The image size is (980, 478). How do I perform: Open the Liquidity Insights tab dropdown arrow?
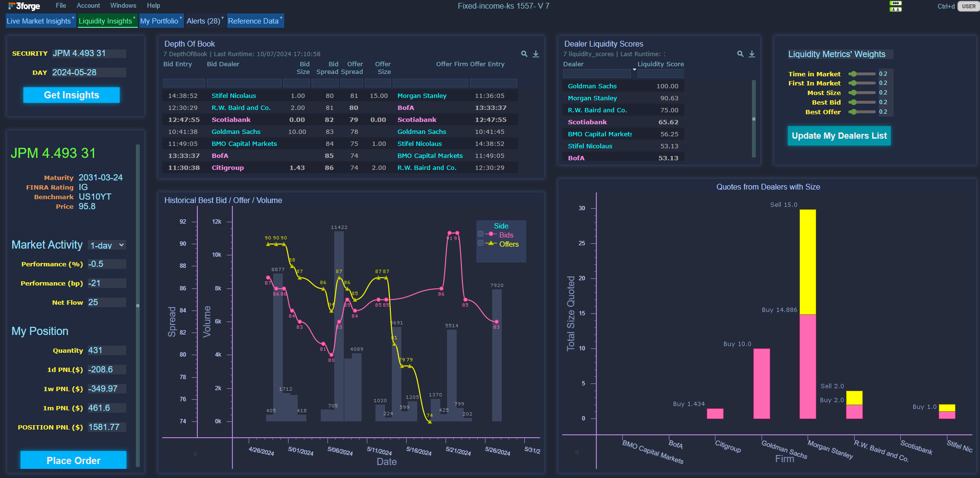[x=134, y=18]
